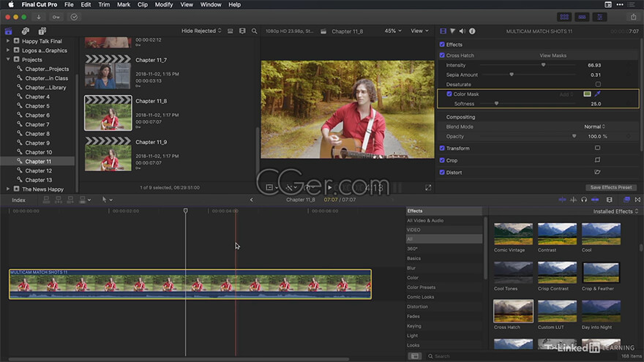Viewport: 644px width, 362px height.
Task: Open the Mark menu
Action: pyautogui.click(x=123, y=4)
